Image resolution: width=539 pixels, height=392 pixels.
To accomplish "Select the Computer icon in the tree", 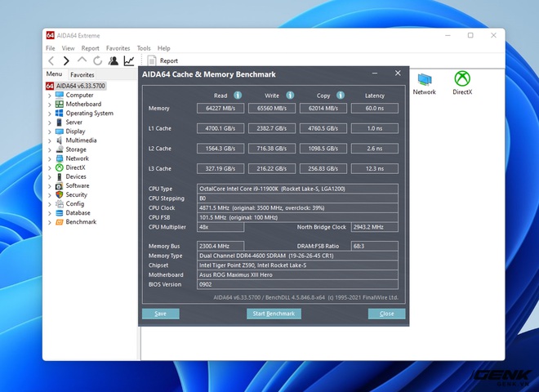I will pyautogui.click(x=60, y=95).
